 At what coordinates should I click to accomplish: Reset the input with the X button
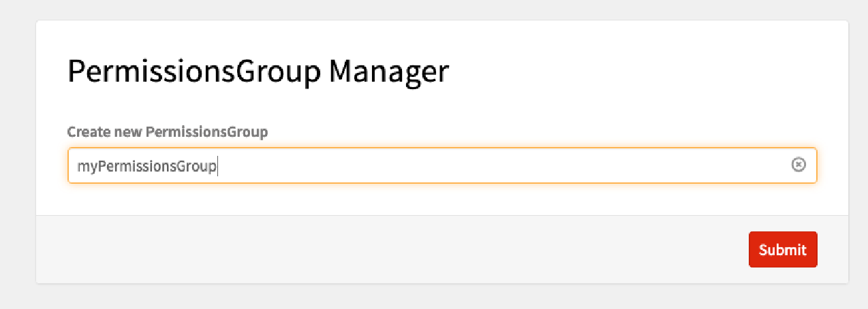click(x=799, y=165)
